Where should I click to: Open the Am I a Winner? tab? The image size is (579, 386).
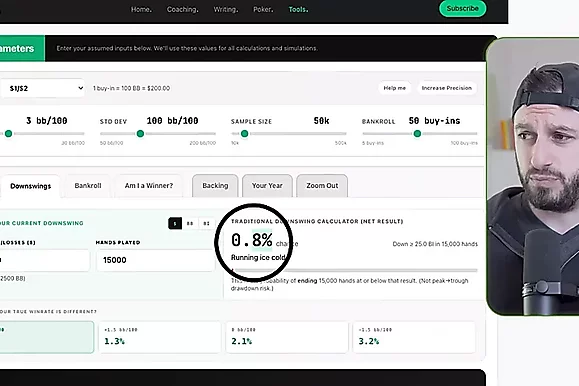149,185
